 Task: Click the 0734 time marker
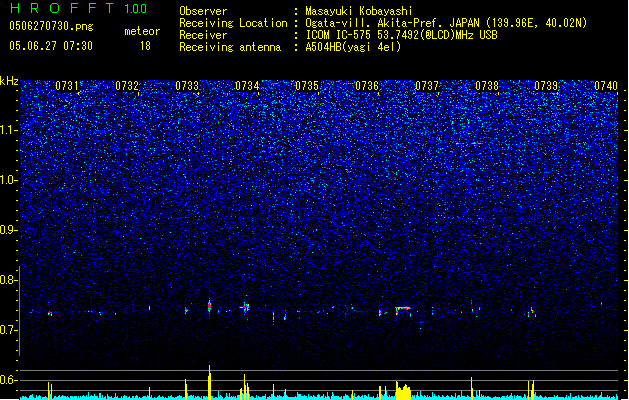(x=247, y=86)
